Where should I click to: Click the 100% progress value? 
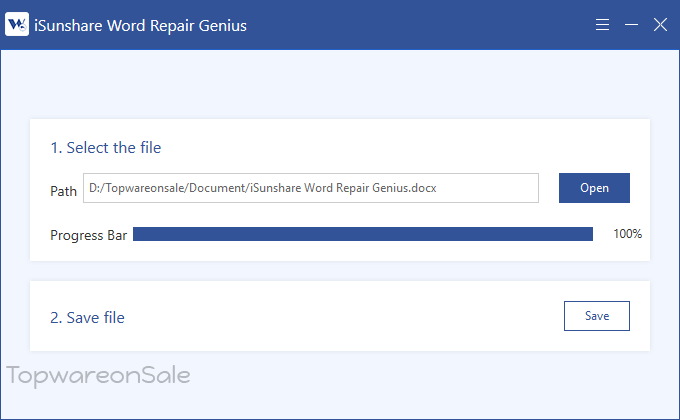[628, 234]
